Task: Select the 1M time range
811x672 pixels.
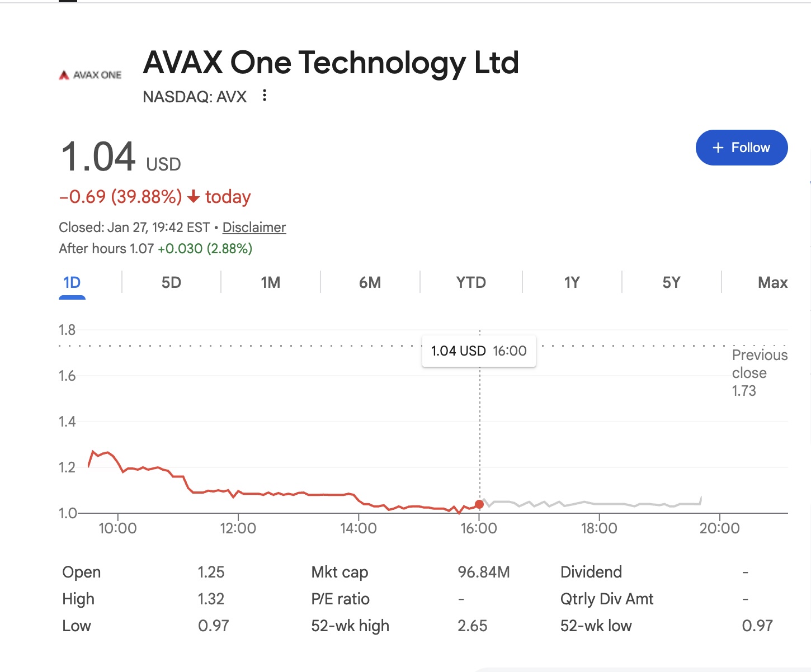Action: coord(270,282)
